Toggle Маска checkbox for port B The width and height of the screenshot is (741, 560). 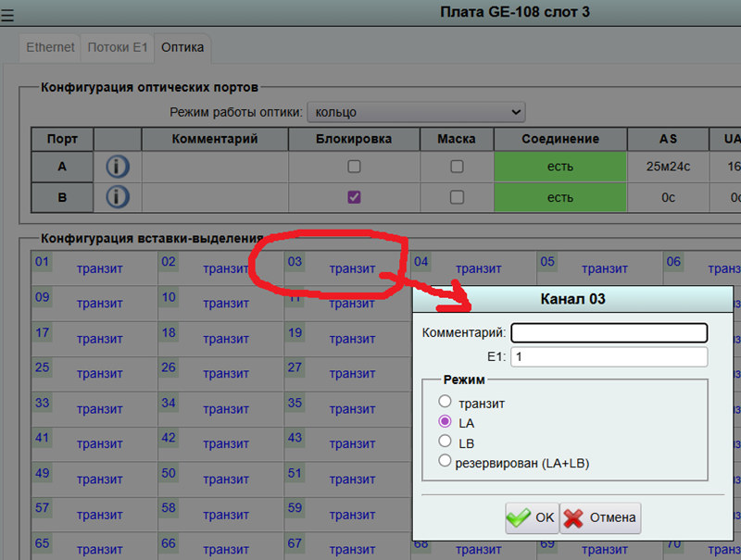[457, 197]
